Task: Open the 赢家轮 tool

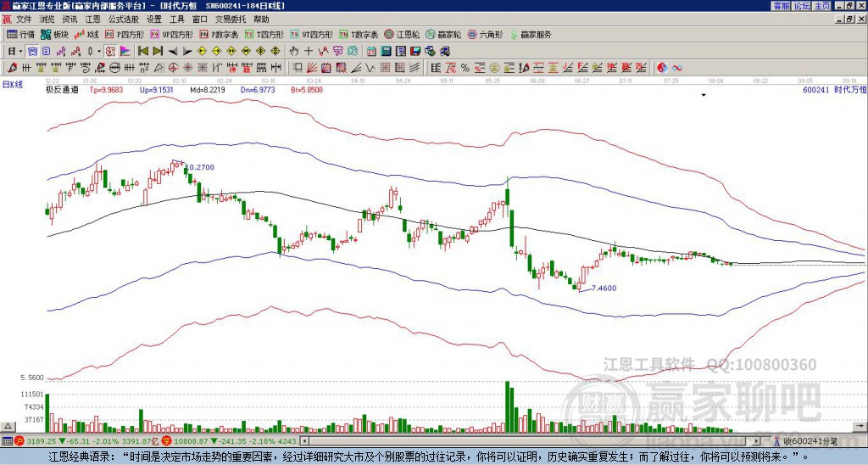Action: pos(444,34)
